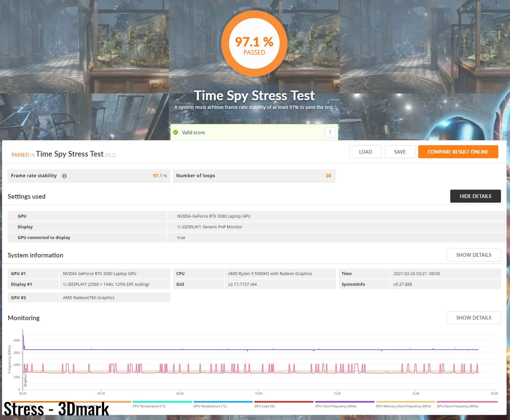
Task: Click the 'Monitoring' section heading
Action: click(24, 318)
